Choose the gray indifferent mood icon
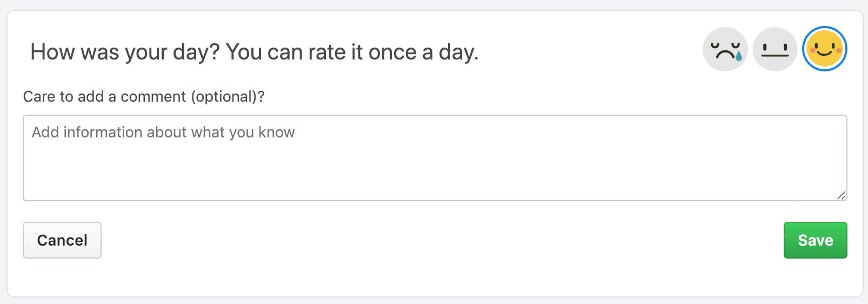868x304 pixels. (774, 50)
